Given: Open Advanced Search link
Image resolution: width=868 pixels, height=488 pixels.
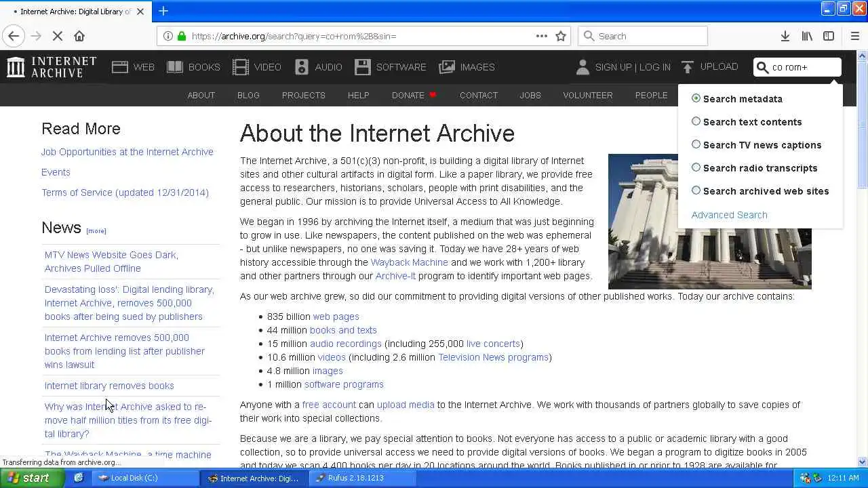Looking at the screenshot, I should [x=730, y=215].
